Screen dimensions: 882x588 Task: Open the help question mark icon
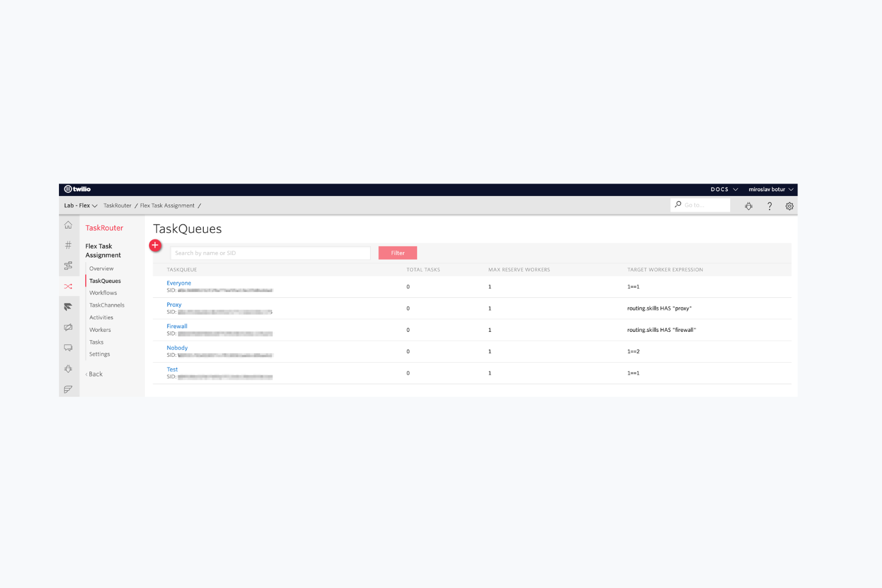[x=769, y=206]
